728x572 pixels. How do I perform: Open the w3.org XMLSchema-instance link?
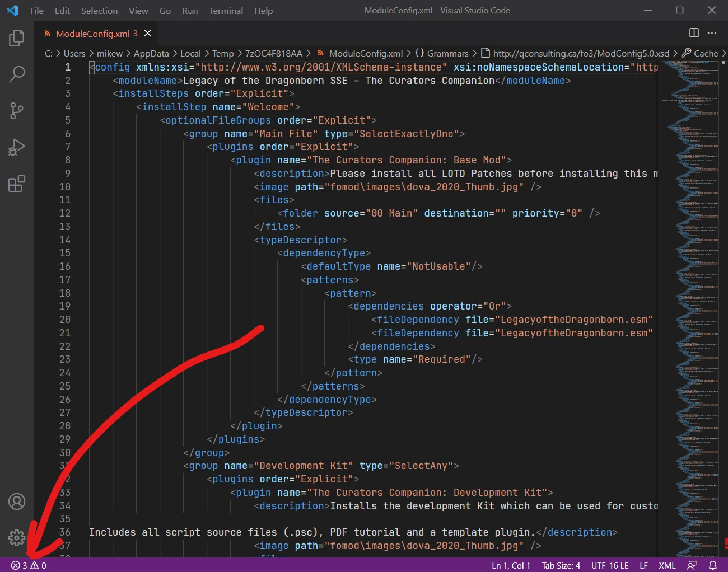[321, 67]
